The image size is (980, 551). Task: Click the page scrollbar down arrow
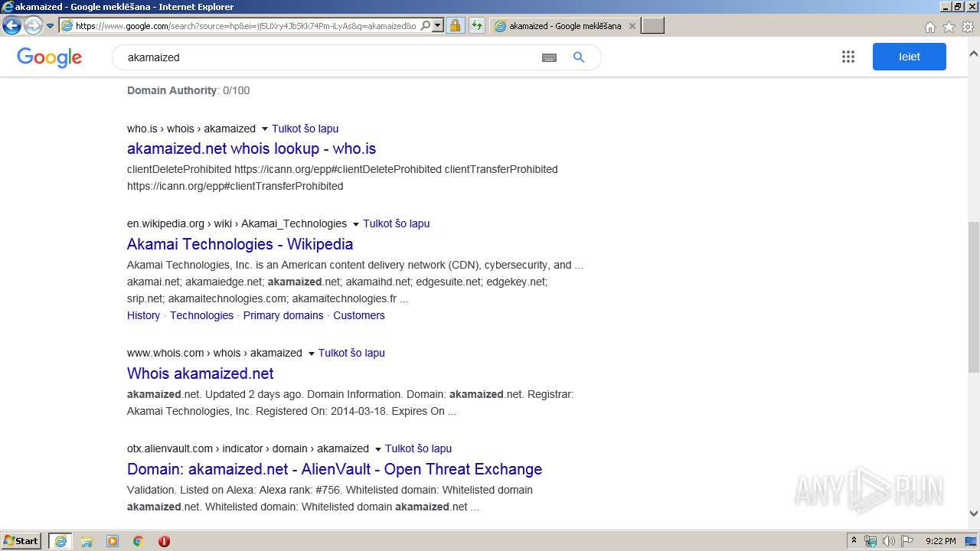click(x=974, y=514)
